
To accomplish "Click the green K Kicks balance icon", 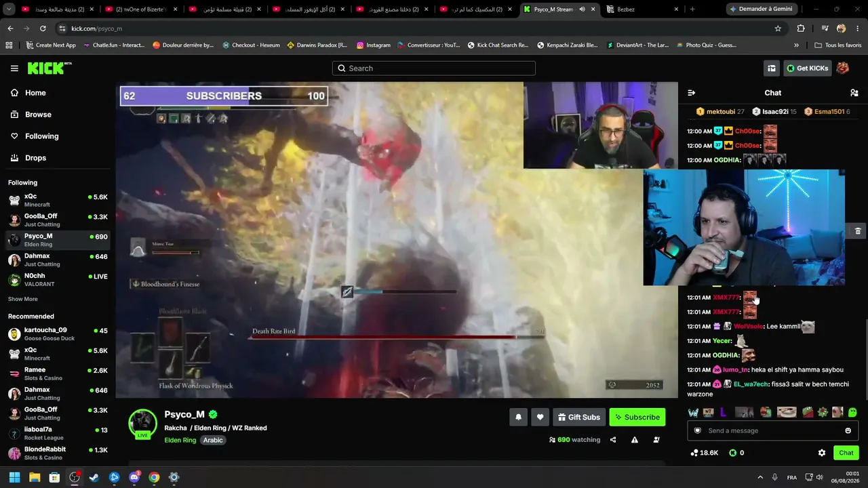I will [x=732, y=453].
